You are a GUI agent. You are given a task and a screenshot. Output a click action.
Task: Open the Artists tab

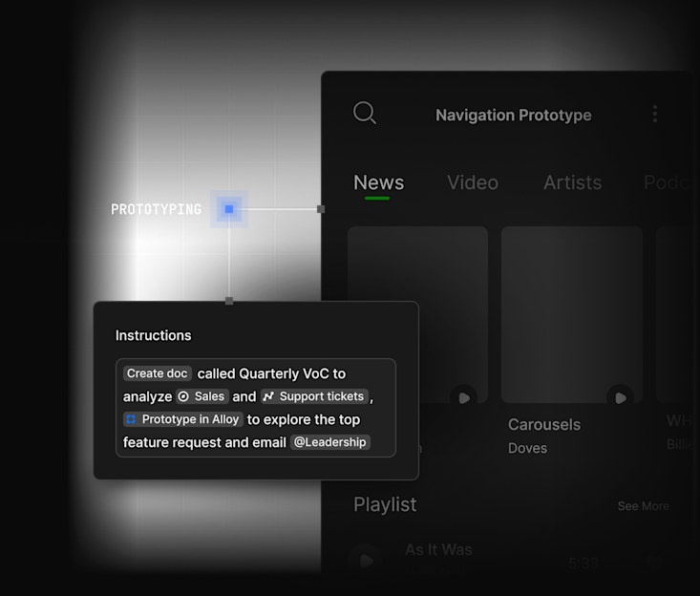(x=572, y=182)
